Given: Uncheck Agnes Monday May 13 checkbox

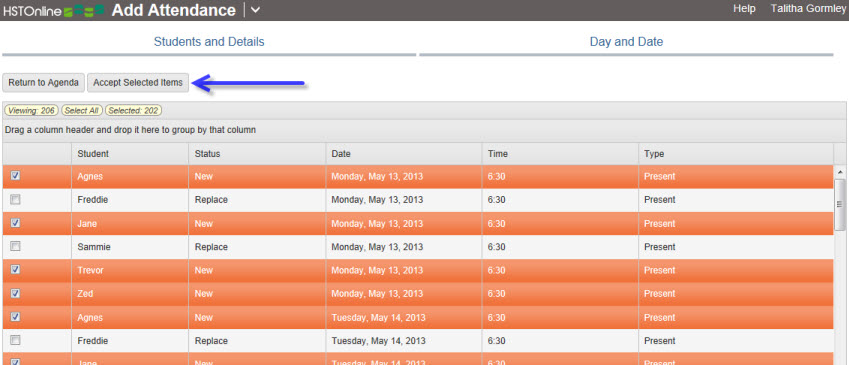Looking at the screenshot, I should (16, 175).
